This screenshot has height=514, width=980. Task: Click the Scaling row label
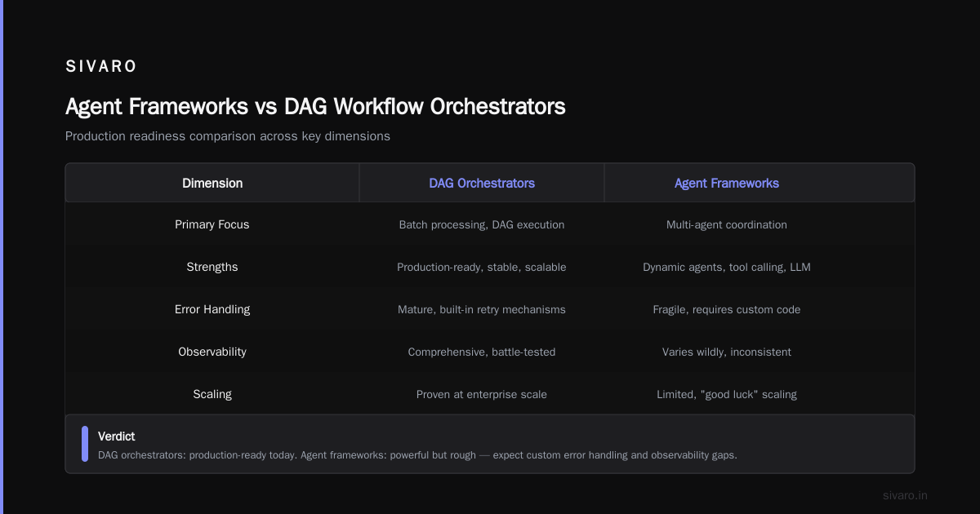[212, 394]
